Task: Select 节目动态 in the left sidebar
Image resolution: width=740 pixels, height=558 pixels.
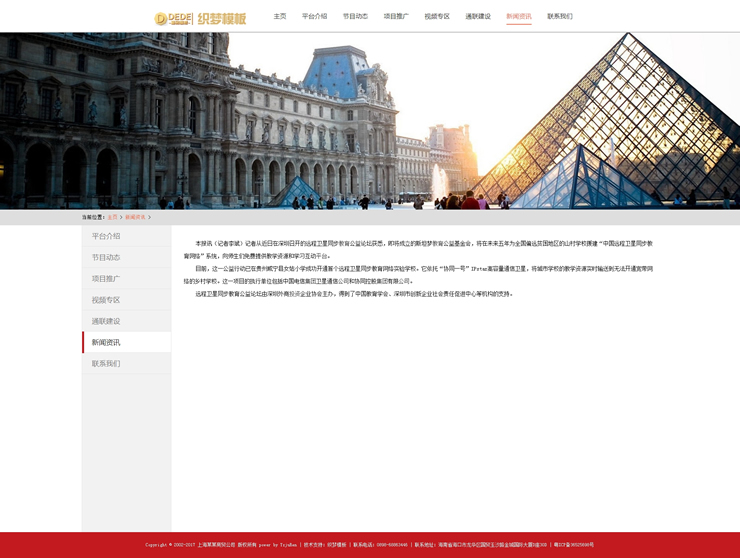Action: point(106,258)
